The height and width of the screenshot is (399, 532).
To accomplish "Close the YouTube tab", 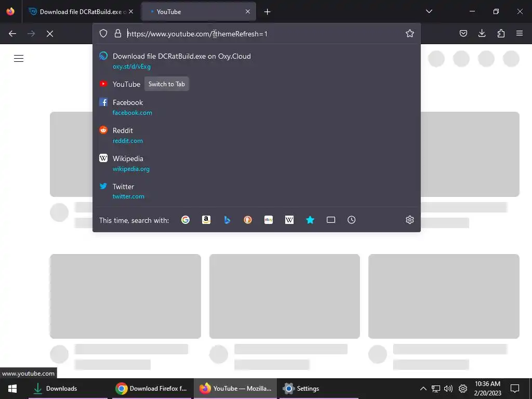I will (x=248, y=11).
